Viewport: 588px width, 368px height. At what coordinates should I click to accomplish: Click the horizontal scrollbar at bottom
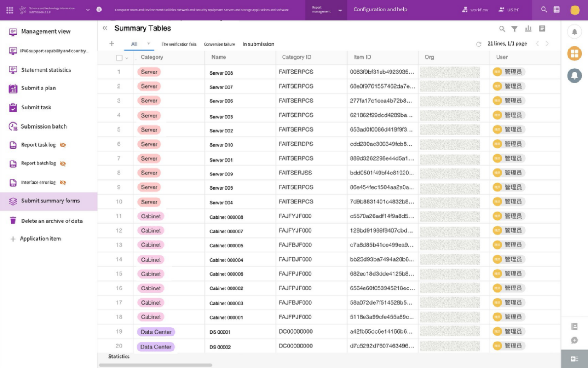[155, 365]
